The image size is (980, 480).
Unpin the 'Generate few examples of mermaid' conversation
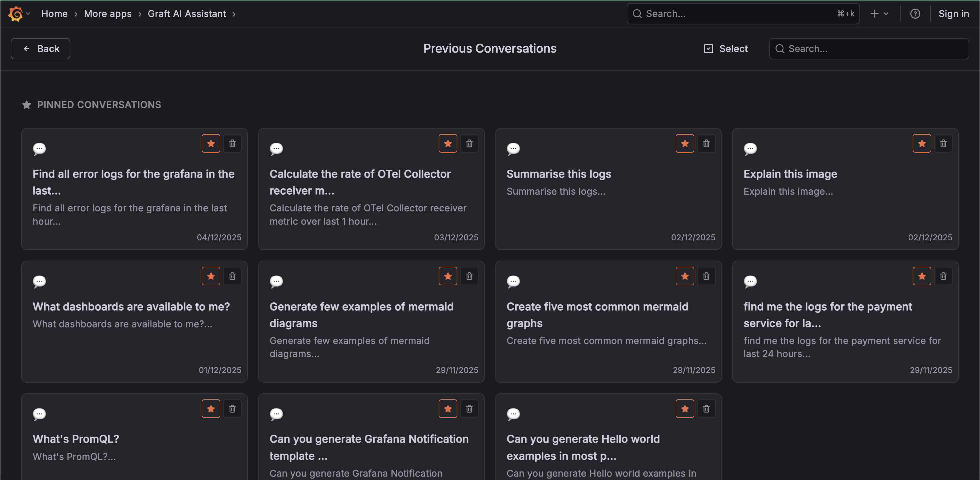[x=448, y=276]
